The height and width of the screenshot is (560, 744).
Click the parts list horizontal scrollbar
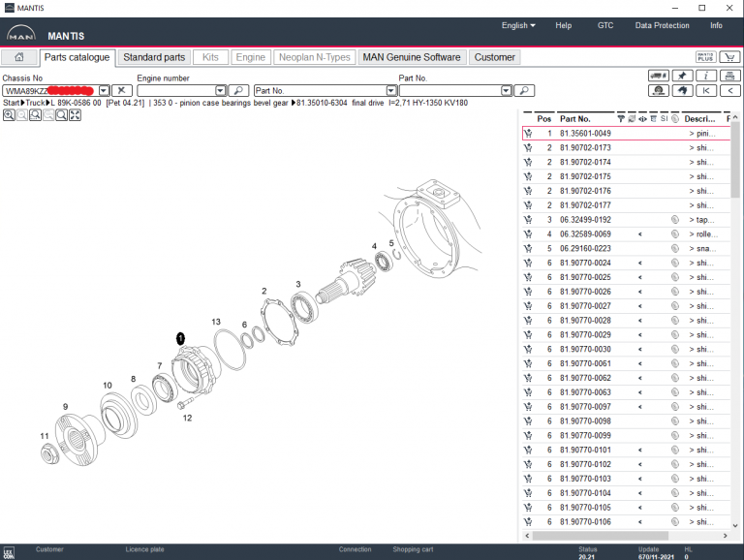pos(620,536)
